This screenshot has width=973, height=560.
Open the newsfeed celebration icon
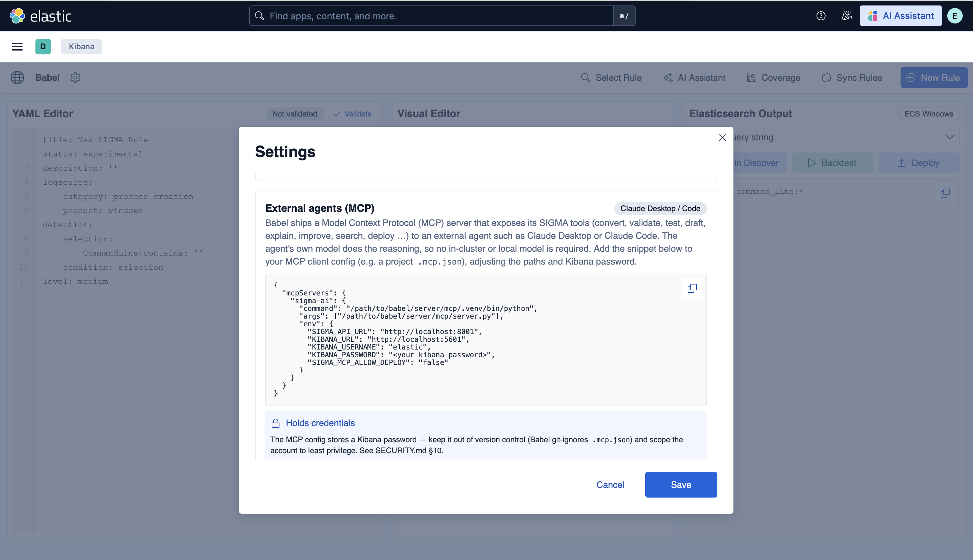[x=846, y=16]
